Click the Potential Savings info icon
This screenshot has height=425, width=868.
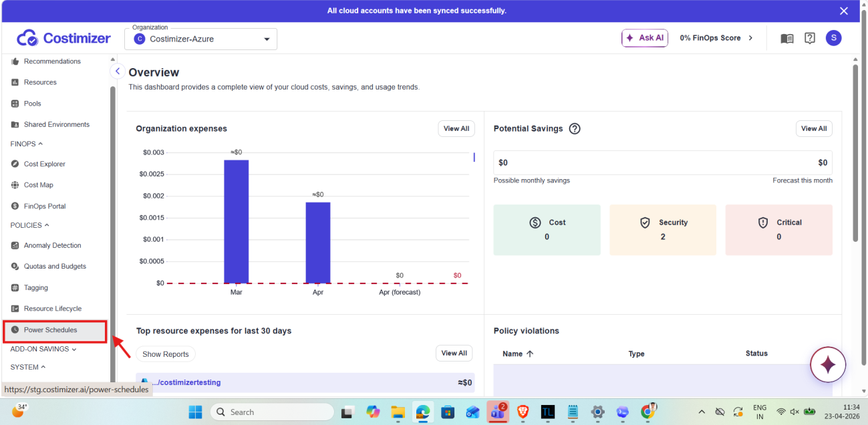575,128
